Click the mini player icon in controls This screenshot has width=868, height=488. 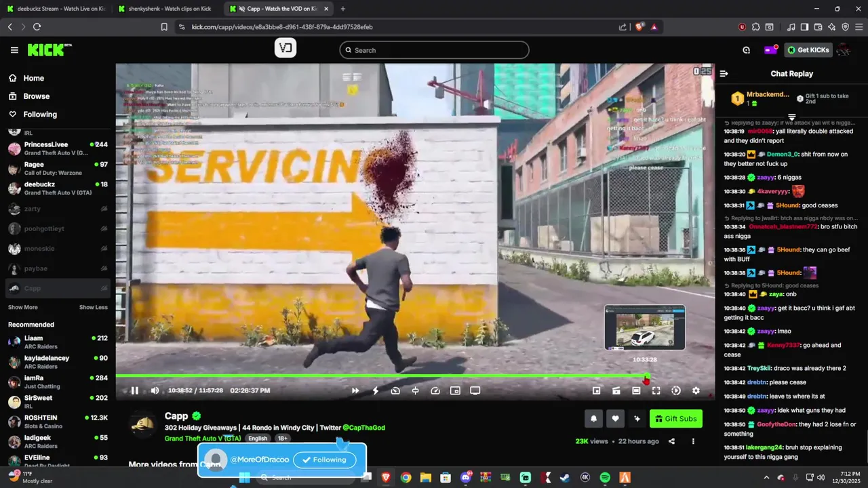point(597,390)
